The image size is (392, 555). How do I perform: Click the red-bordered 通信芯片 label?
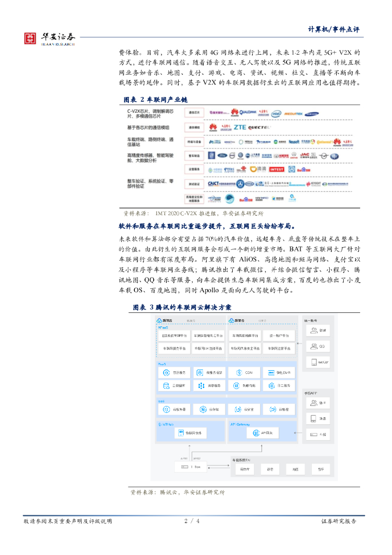click(x=194, y=113)
